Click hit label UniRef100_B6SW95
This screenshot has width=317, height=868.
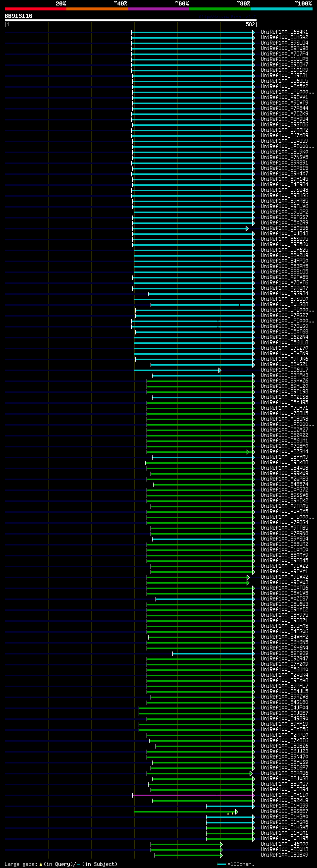tap(284, 239)
